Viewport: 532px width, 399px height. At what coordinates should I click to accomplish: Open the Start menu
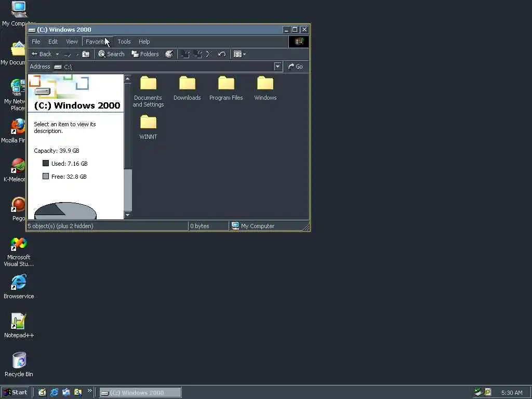click(16, 393)
